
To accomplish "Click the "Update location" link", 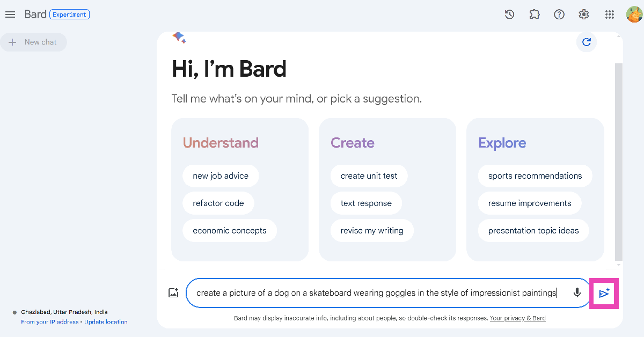I will tap(106, 322).
